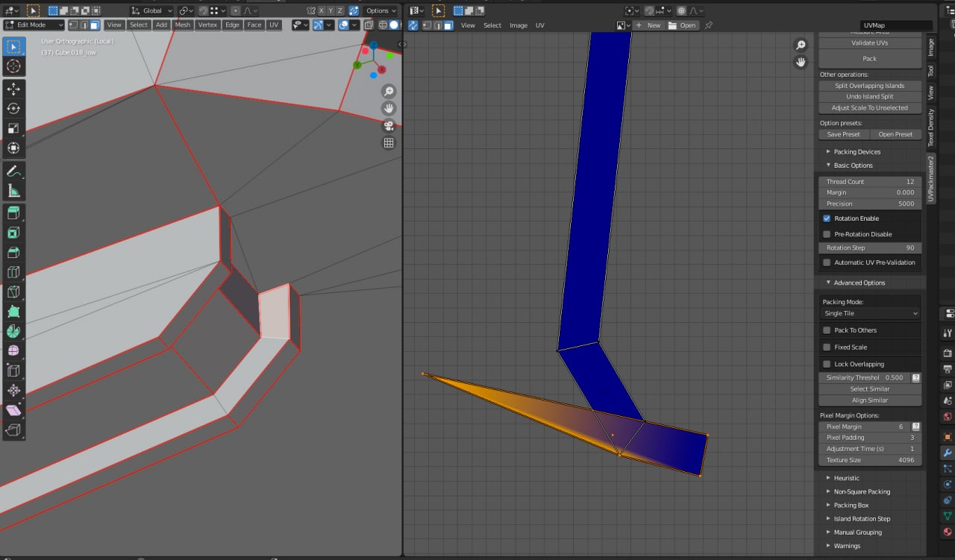Image resolution: width=955 pixels, height=560 pixels.
Task: Expand the Manual Grouping section
Action: [x=857, y=532]
